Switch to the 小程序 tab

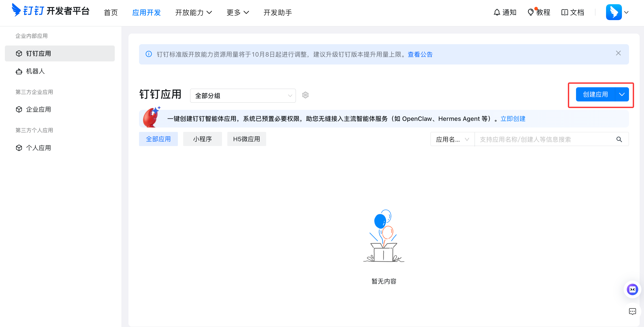point(203,139)
